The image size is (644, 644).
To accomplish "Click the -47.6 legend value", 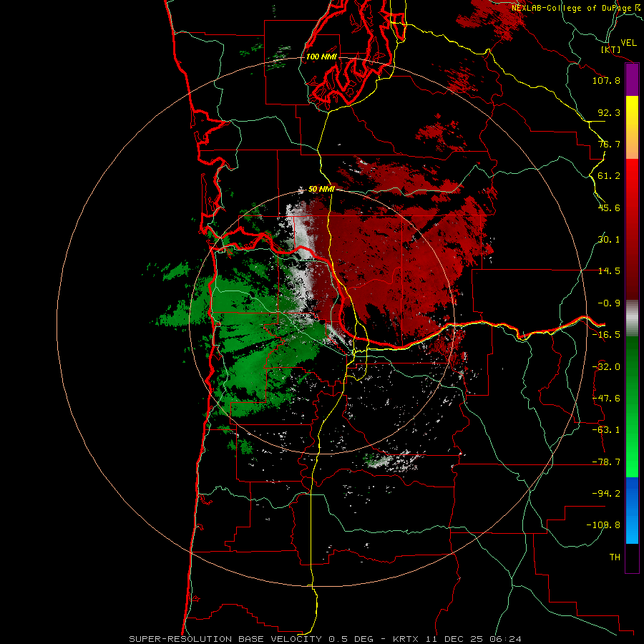I will click(606, 399).
